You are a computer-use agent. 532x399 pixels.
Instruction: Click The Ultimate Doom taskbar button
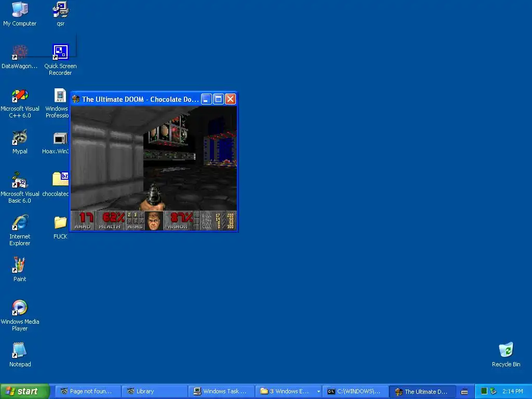[x=421, y=391]
